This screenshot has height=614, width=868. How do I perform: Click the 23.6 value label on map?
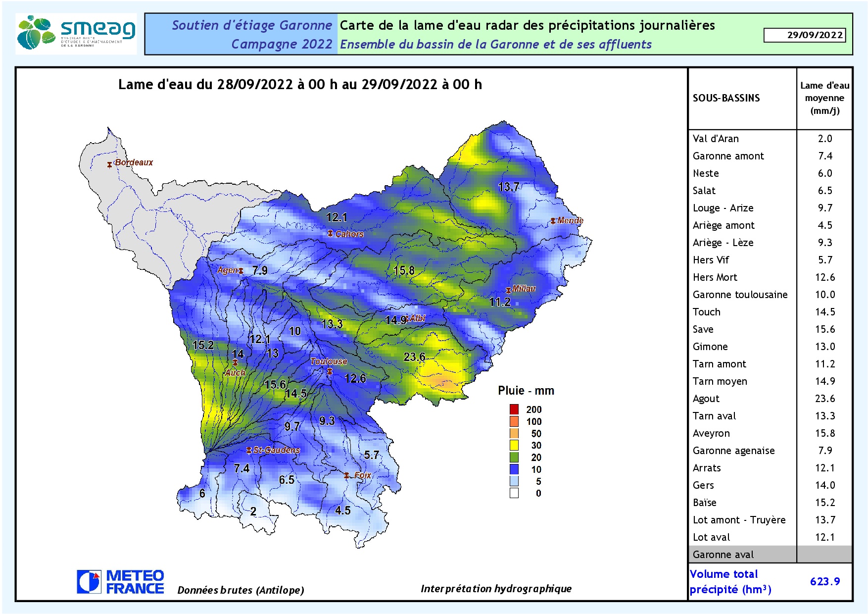point(414,357)
